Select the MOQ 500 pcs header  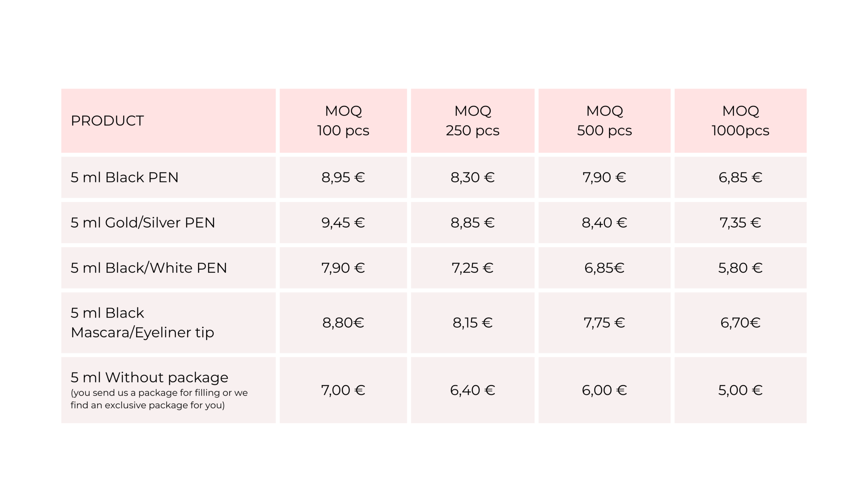click(x=604, y=121)
